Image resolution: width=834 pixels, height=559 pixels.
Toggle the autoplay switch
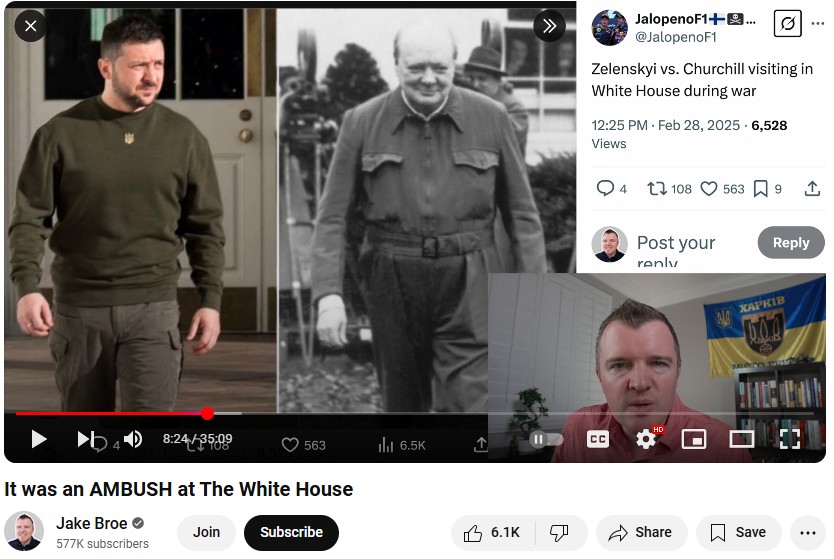click(546, 439)
